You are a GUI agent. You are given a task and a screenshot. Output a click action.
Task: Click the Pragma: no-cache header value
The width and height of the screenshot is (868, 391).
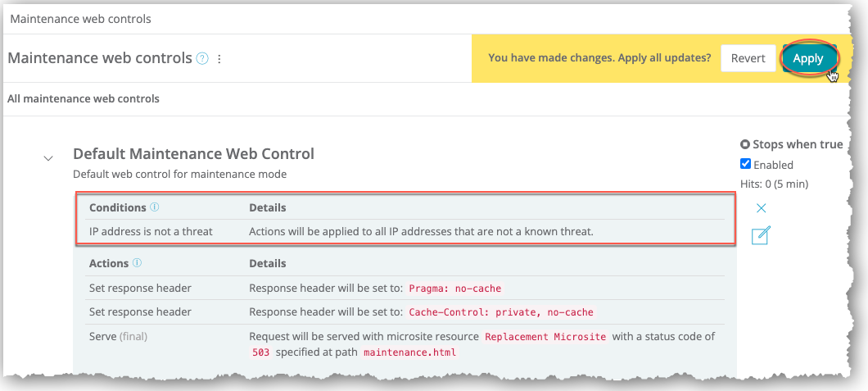click(x=454, y=289)
